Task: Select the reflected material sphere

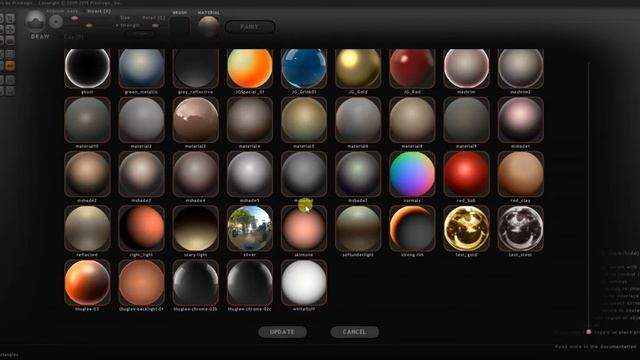Action: click(x=87, y=228)
